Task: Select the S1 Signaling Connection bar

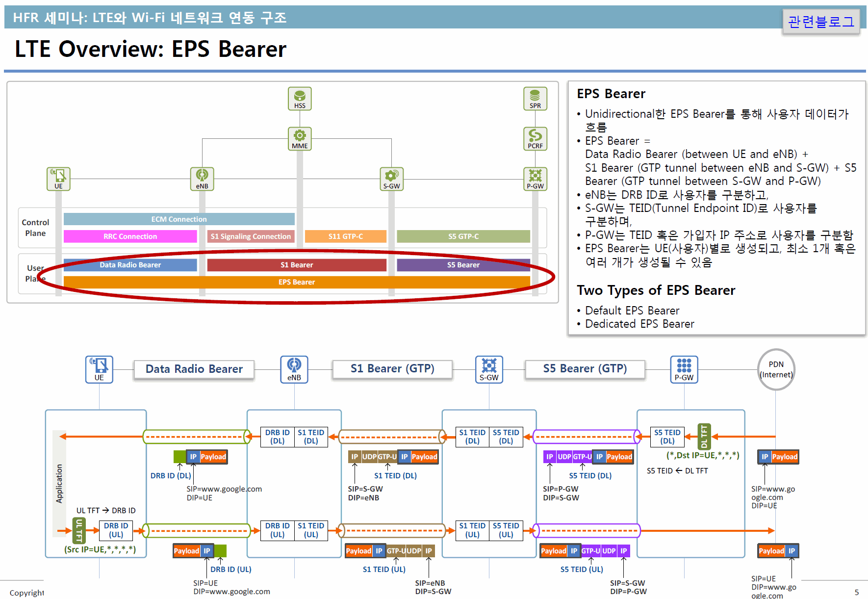Action: point(251,236)
